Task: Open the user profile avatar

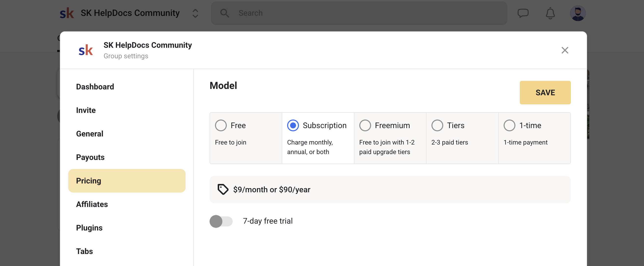Action: click(x=577, y=13)
